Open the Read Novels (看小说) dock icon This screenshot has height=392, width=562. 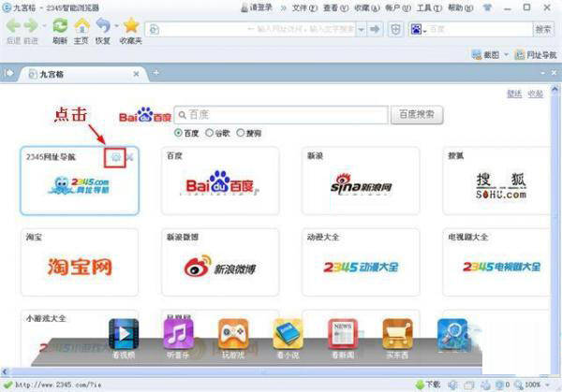click(x=288, y=334)
